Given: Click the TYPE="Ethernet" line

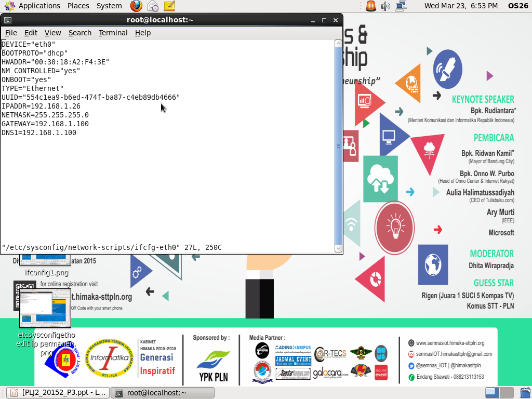Looking at the screenshot, I should (x=33, y=88).
